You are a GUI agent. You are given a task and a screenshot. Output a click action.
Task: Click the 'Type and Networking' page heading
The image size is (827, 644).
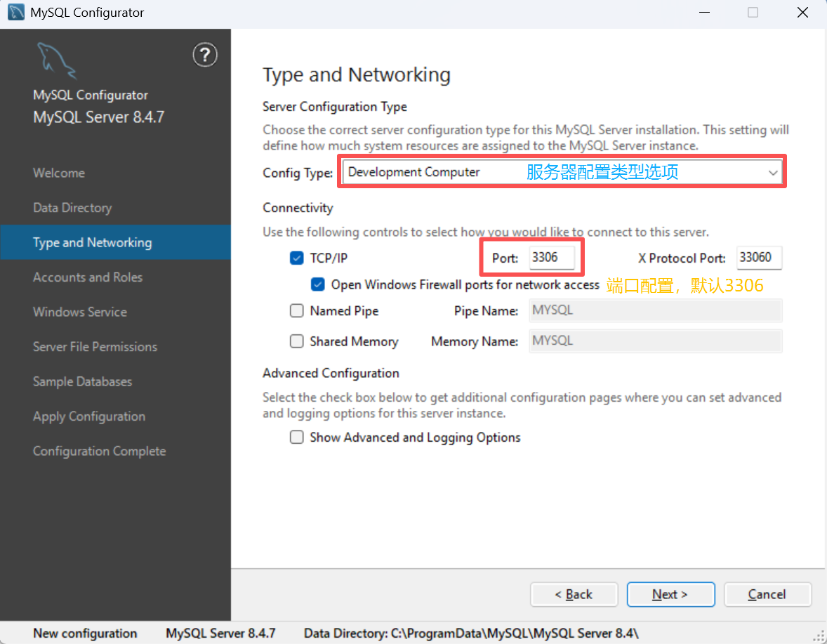[357, 75]
